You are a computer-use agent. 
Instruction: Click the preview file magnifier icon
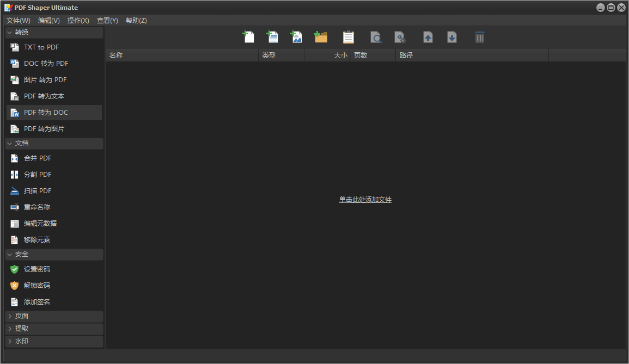coord(376,38)
